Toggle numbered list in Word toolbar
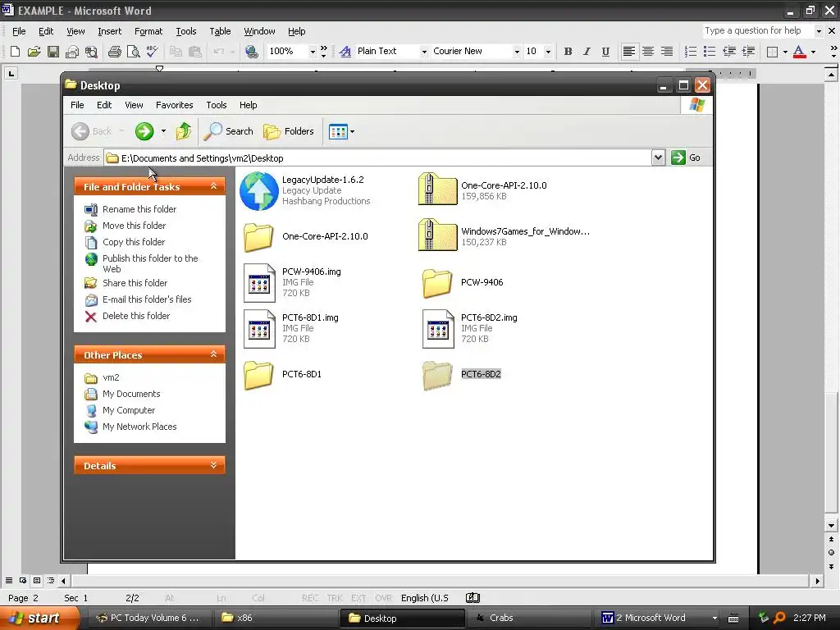The width and height of the screenshot is (840, 630). pyautogui.click(x=691, y=52)
